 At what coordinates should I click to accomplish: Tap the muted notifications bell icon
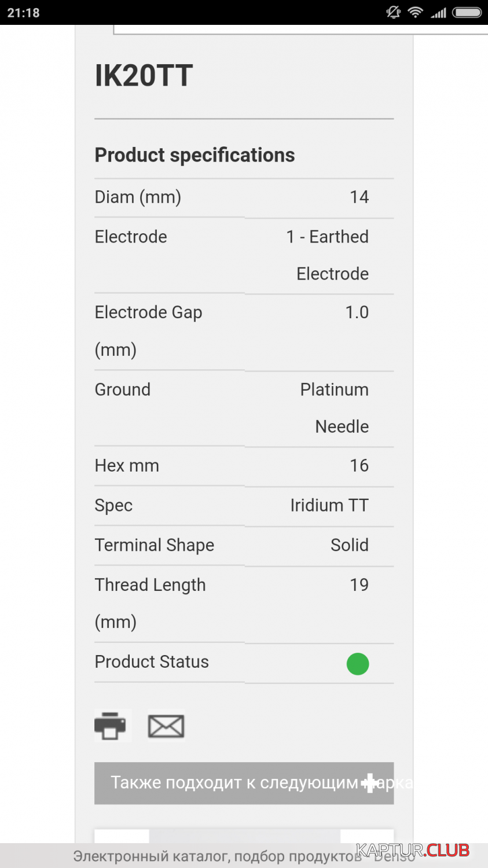coord(394,12)
